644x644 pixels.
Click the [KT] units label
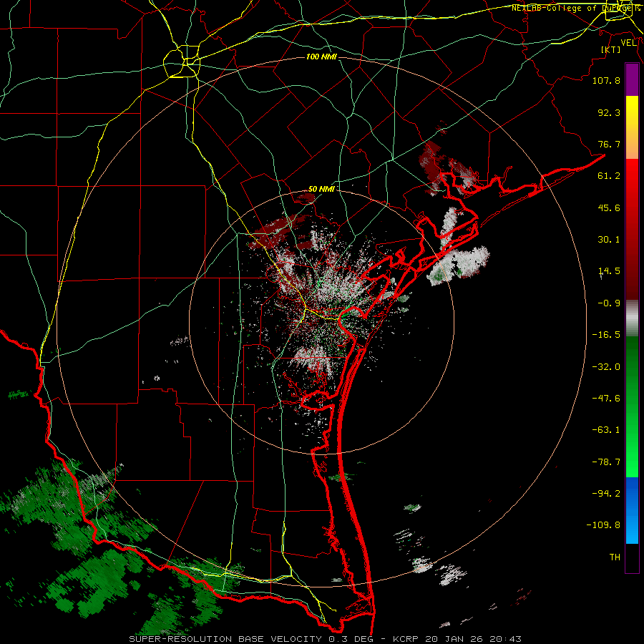click(610, 49)
